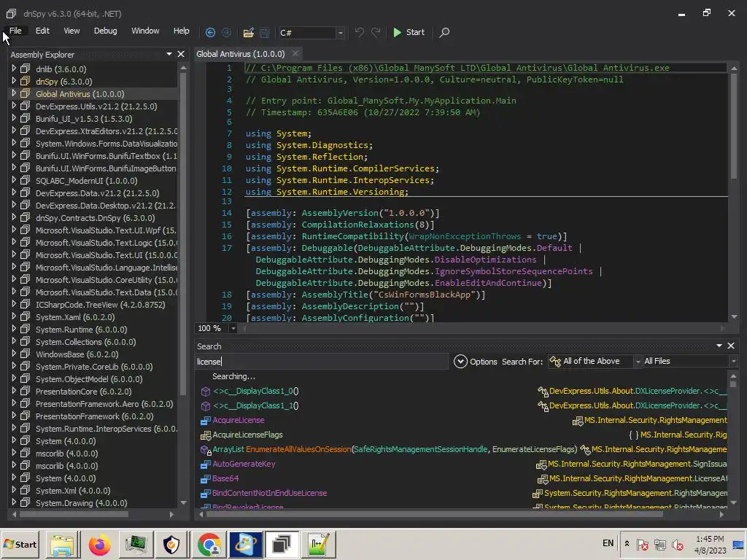Click the EnumerateAllValuesOnSession method icon
Screen dimensions: 747x560
[x=205, y=449]
